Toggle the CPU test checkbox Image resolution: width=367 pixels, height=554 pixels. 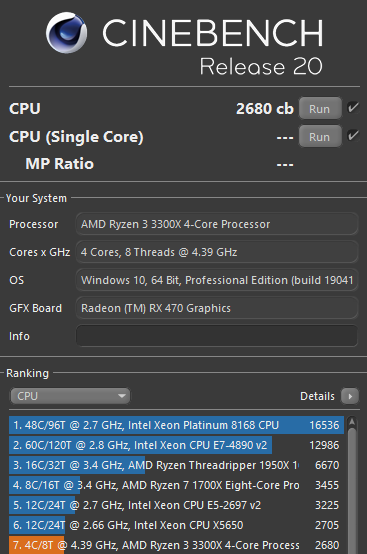(x=353, y=108)
